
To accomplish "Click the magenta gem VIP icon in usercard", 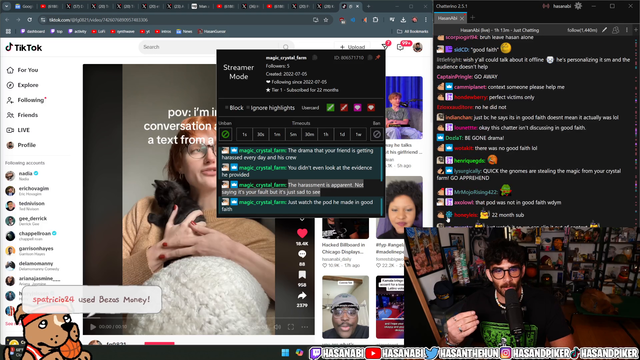I will point(357,108).
